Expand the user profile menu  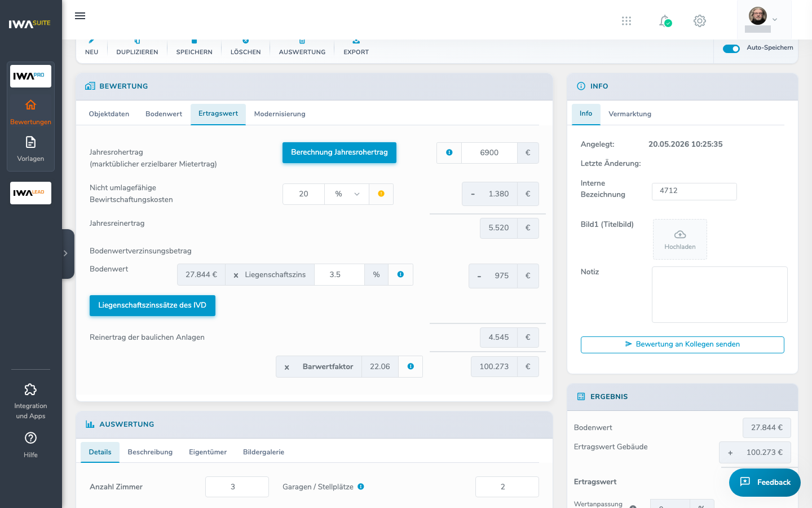pos(764,19)
